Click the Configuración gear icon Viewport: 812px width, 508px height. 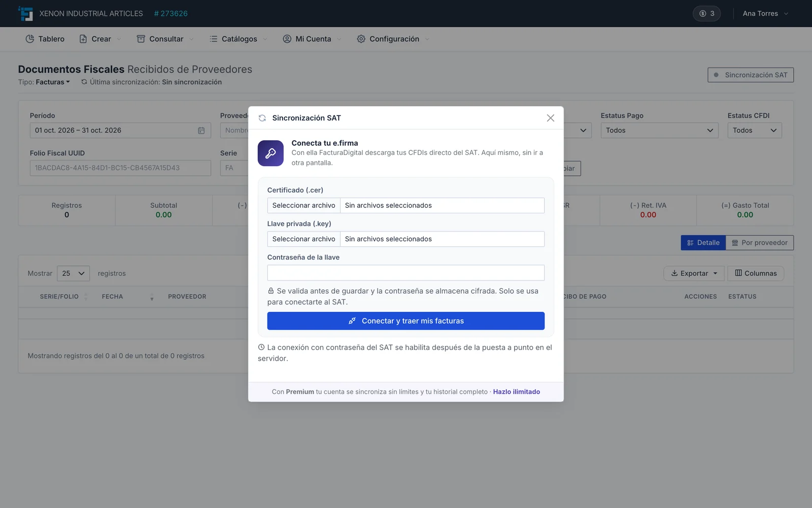point(361,39)
